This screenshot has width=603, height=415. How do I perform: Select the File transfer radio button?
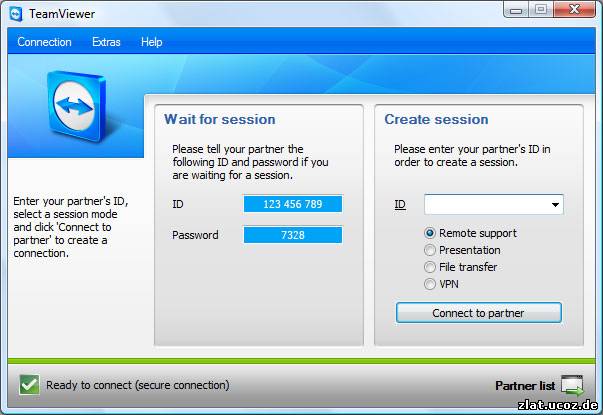click(430, 267)
